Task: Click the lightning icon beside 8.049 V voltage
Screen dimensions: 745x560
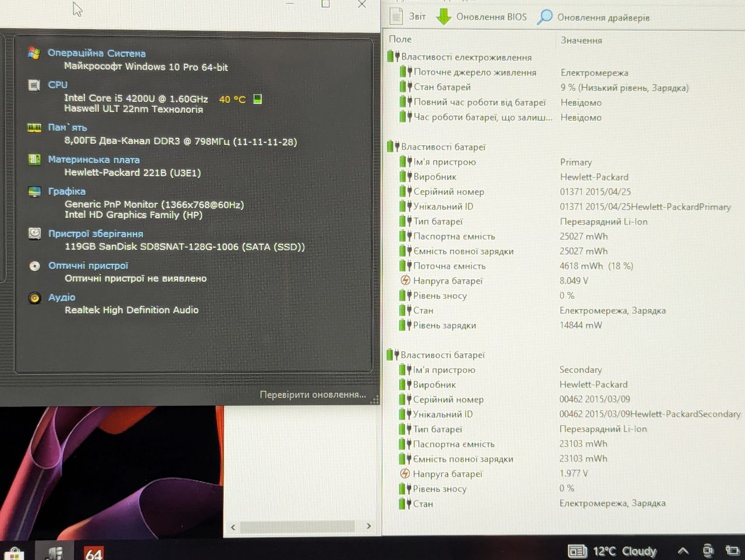Action: 405,280
